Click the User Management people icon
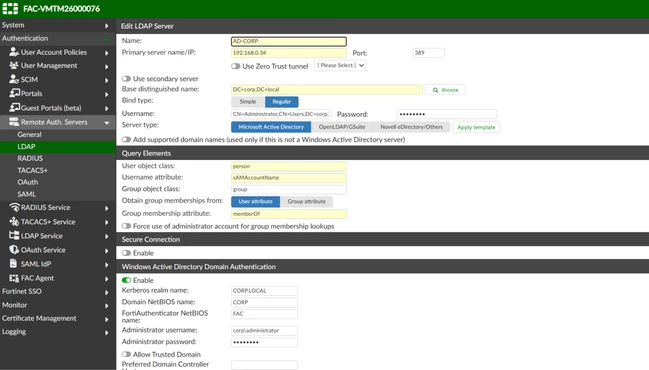The height and width of the screenshot is (370, 649). click(x=14, y=65)
